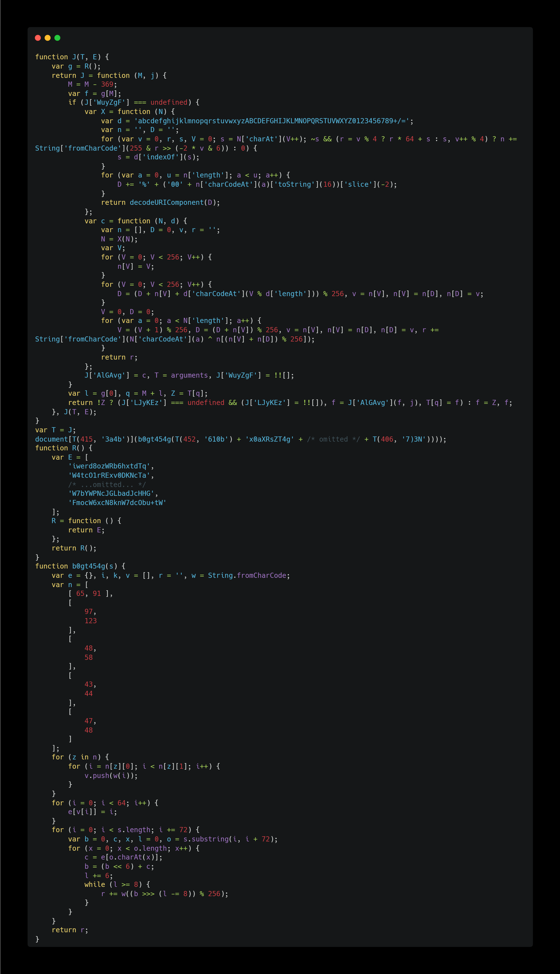The image size is (560, 974).
Task: Click the statement 'var g = R();'
Action: 76,66
